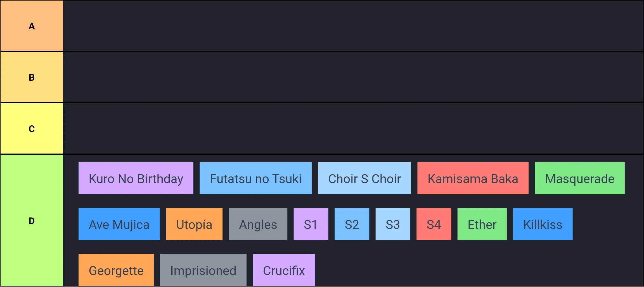The width and height of the screenshot is (644, 287).
Task: Click the green Ether tile
Action: (x=482, y=224)
